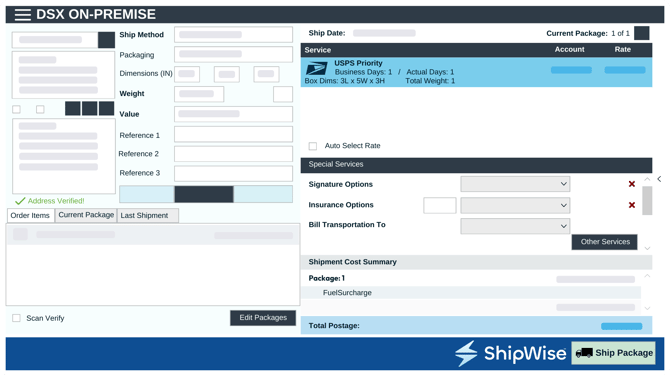Remove Insurance Options with the red X
The image size is (670, 377).
632,205
